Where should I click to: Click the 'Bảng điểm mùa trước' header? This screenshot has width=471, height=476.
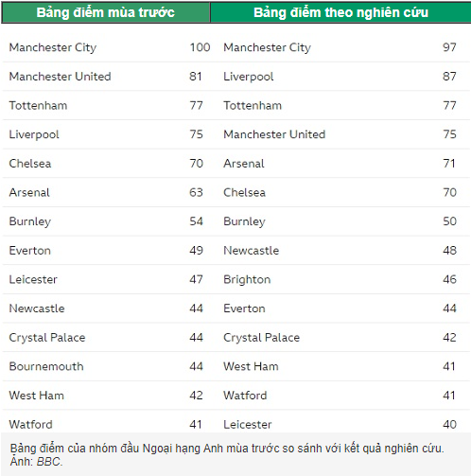point(105,12)
